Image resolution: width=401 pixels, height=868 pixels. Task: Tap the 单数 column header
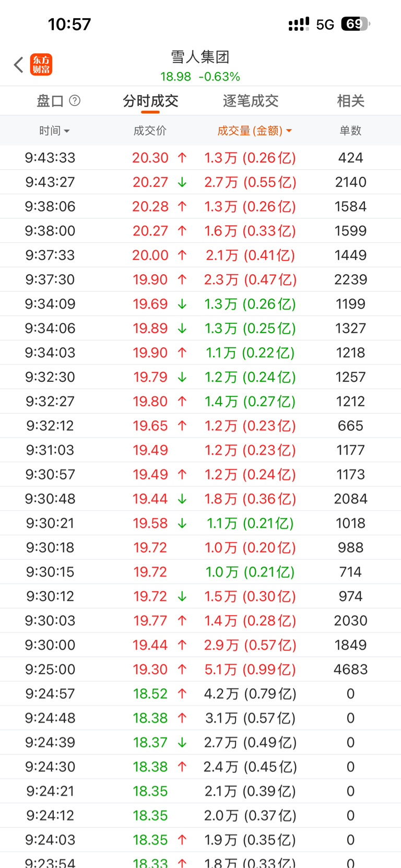[350, 131]
